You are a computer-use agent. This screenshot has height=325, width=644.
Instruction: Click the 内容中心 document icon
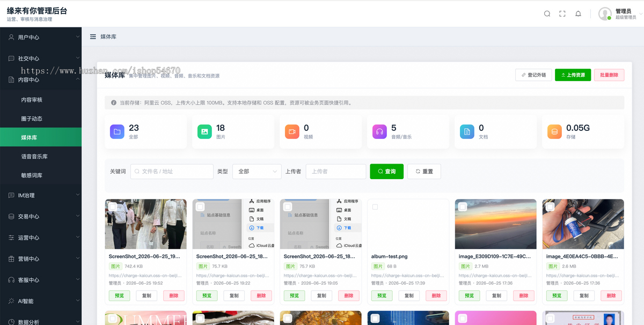pyautogui.click(x=11, y=79)
